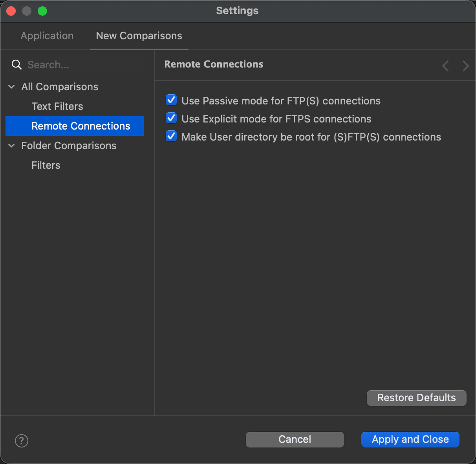Select the Folder Comparisons category
The image size is (476, 464).
tap(69, 146)
